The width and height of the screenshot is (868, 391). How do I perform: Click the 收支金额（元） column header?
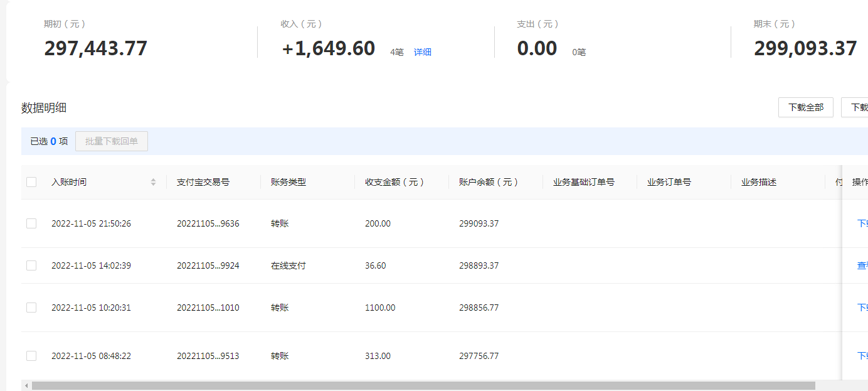click(395, 182)
